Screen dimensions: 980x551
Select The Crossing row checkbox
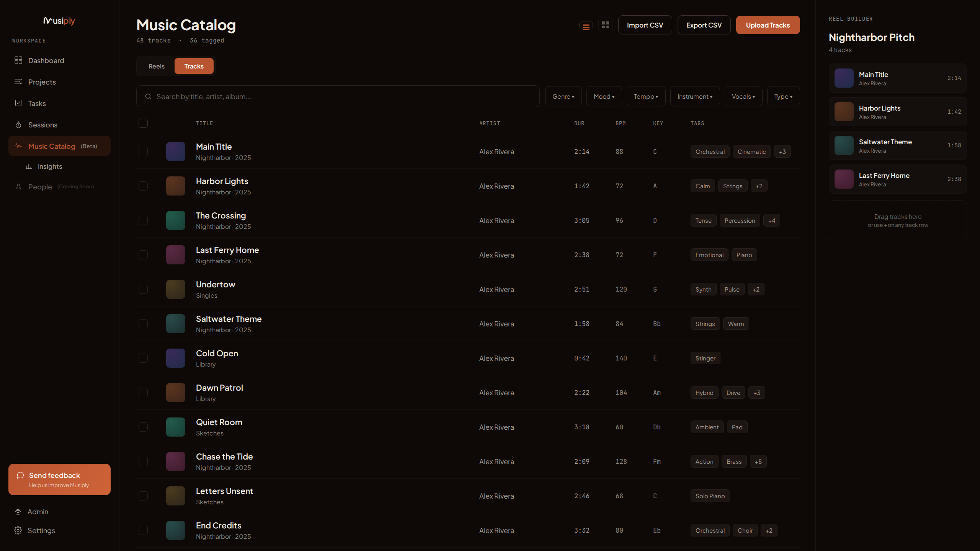click(143, 220)
